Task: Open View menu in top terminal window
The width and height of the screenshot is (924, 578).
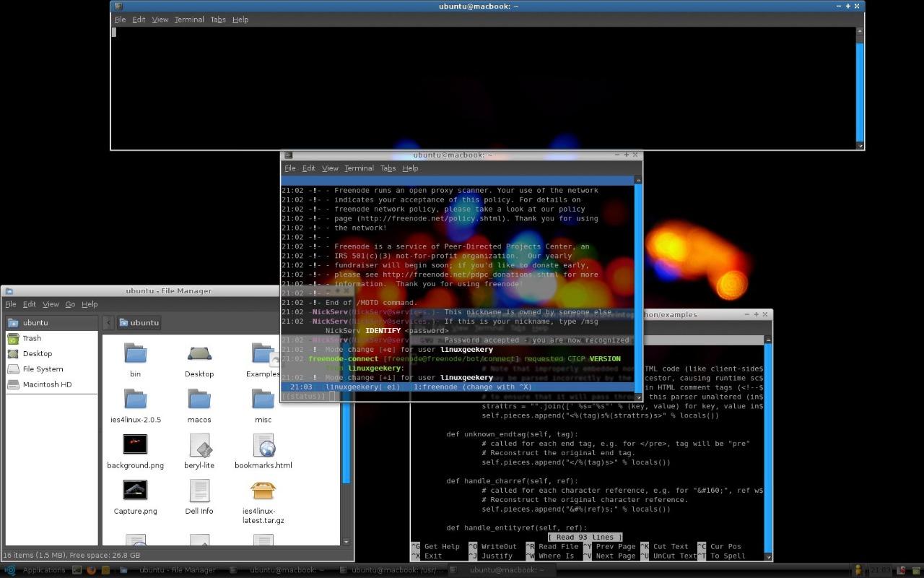Action: coord(160,20)
